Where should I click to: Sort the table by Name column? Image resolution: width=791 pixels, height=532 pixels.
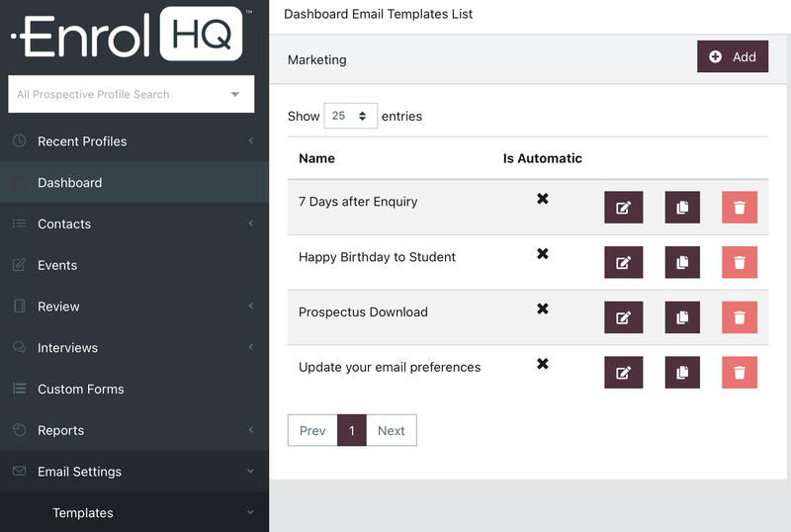[316, 158]
